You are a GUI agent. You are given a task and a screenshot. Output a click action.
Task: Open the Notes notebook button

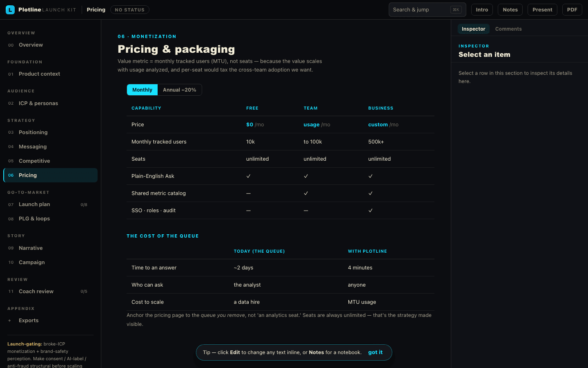tap(510, 10)
